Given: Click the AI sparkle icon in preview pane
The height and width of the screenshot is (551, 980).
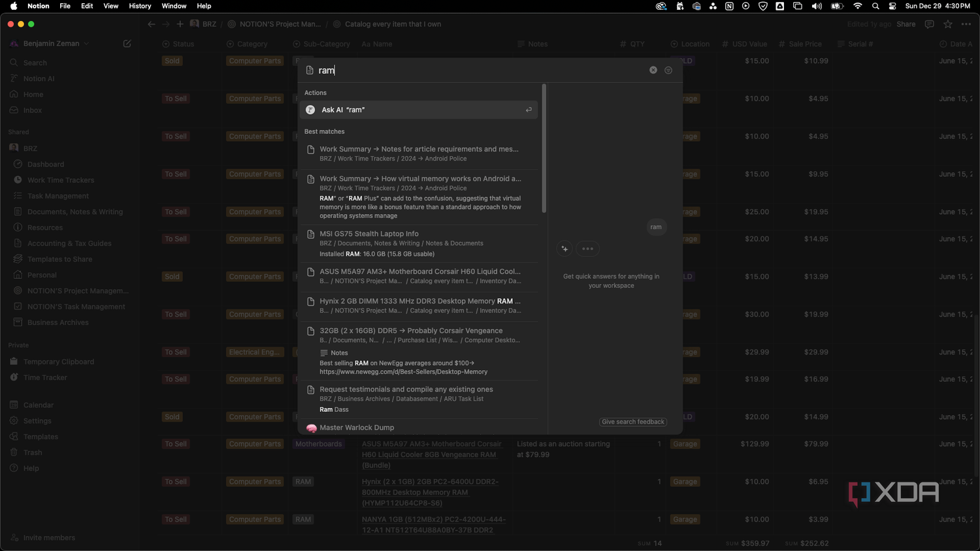Looking at the screenshot, I should 564,249.
